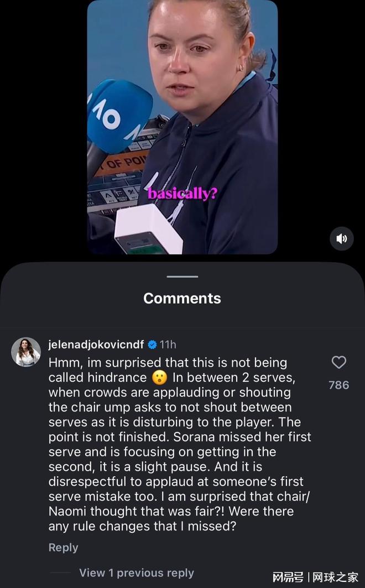Image resolution: width=365 pixels, height=588 pixels.
Task: Reply to Jelena's comment
Action: (x=64, y=548)
